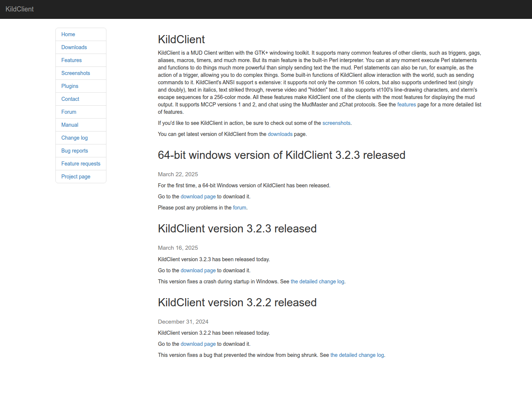The width and height of the screenshot is (532, 399).
Task: Open download page link under version 3.2.2
Action: [x=198, y=344]
